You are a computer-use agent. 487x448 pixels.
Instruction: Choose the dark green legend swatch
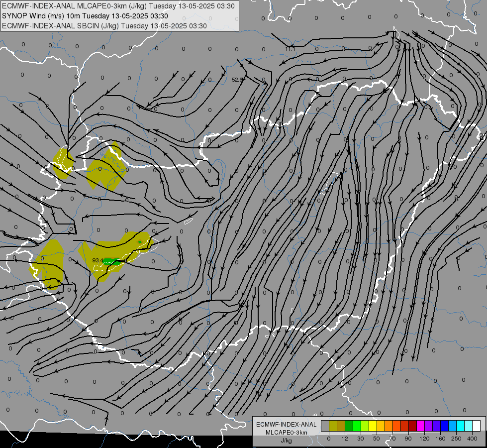tap(349, 426)
